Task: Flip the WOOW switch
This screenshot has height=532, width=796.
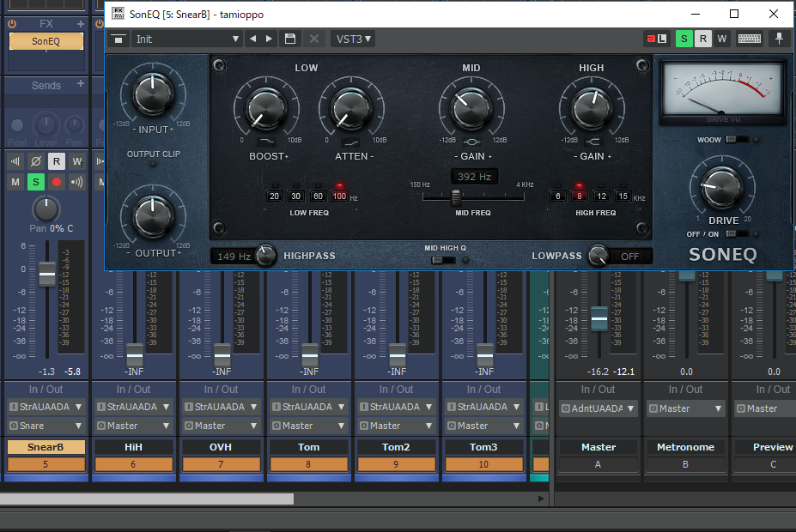Action: coord(736,139)
